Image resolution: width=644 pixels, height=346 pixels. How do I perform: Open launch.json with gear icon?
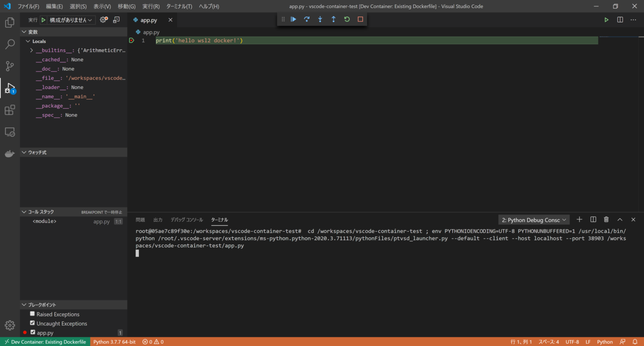point(104,20)
